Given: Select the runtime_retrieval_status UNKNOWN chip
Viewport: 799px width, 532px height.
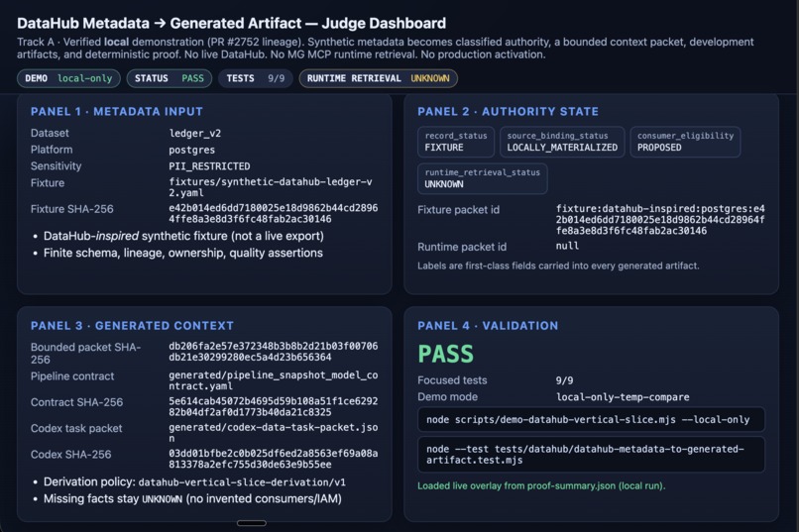Looking at the screenshot, I should 482,178.
